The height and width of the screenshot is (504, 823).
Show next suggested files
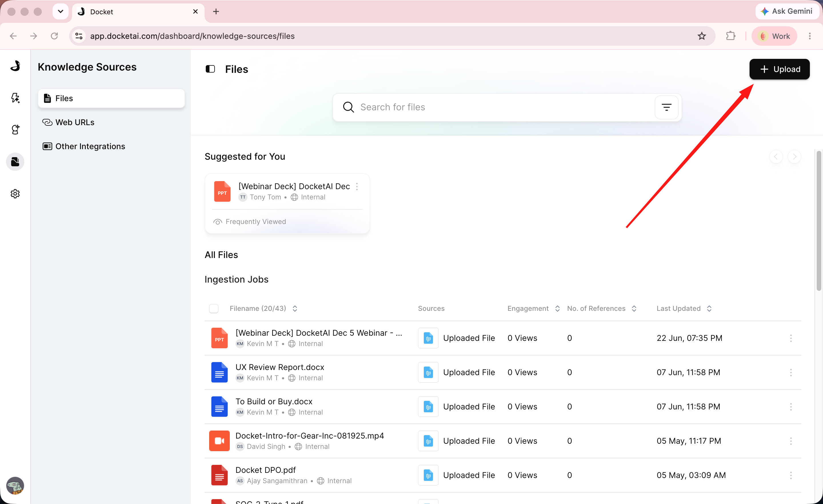tap(794, 157)
